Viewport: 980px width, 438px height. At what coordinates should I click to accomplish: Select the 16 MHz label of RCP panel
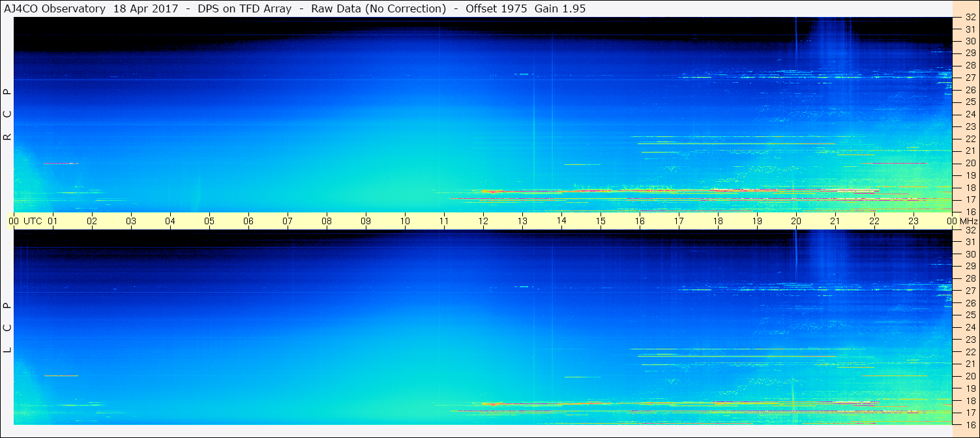pos(970,212)
